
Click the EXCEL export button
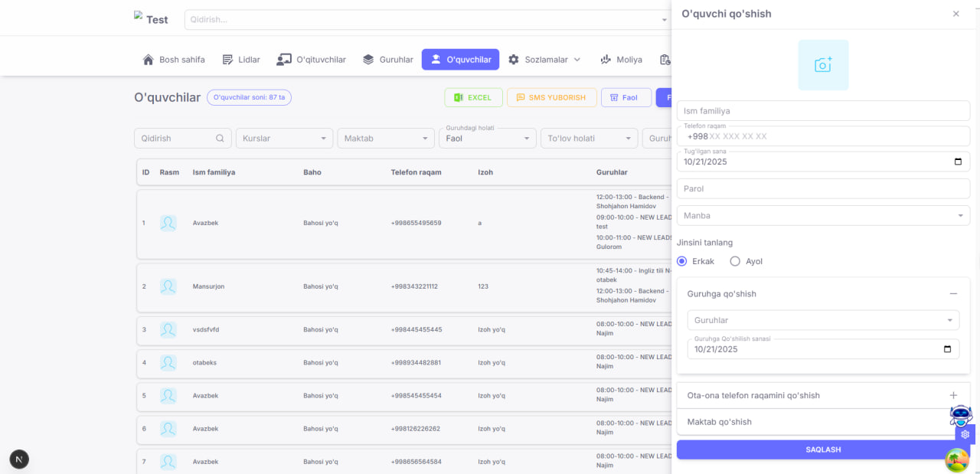click(x=473, y=98)
